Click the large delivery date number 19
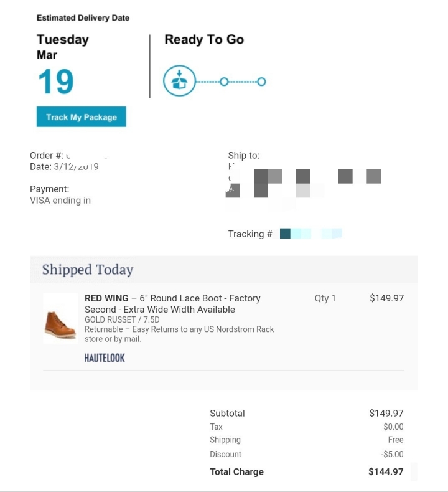 (x=56, y=82)
